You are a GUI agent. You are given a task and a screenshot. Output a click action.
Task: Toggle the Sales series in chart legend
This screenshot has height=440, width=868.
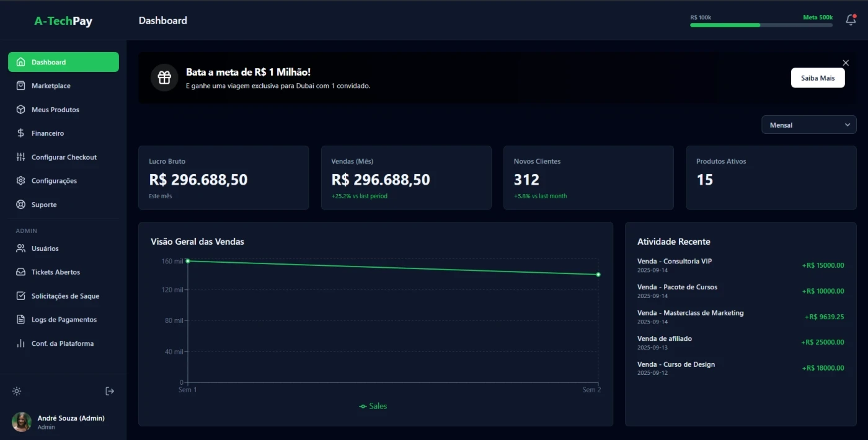point(373,407)
